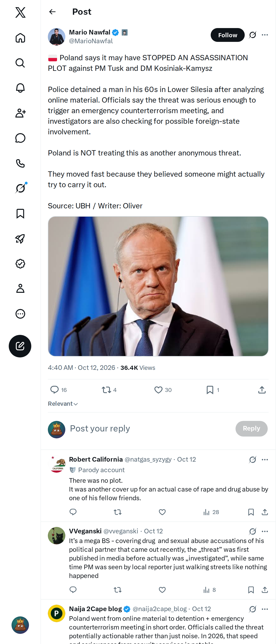This screenshot has height=644, width=276.
Task: Open the search explore icon
Action: click(20, 63)
